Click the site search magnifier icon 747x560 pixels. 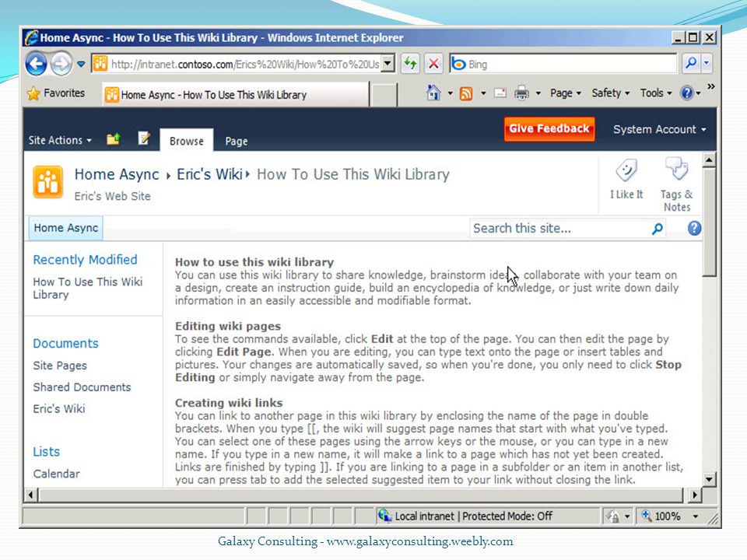658,229
